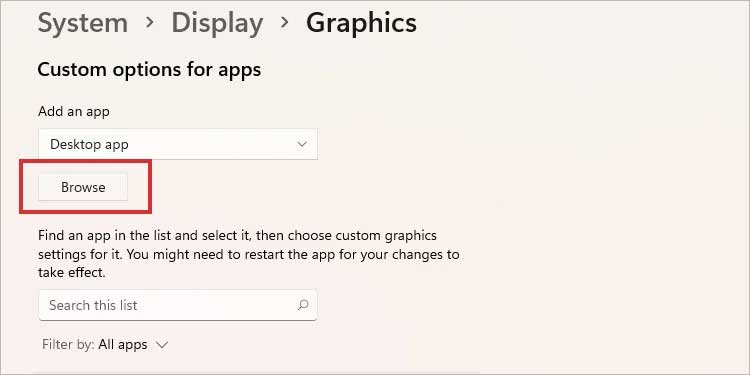
Task: Go back to System in breadcrumb
Action: [x=83, y=22]
